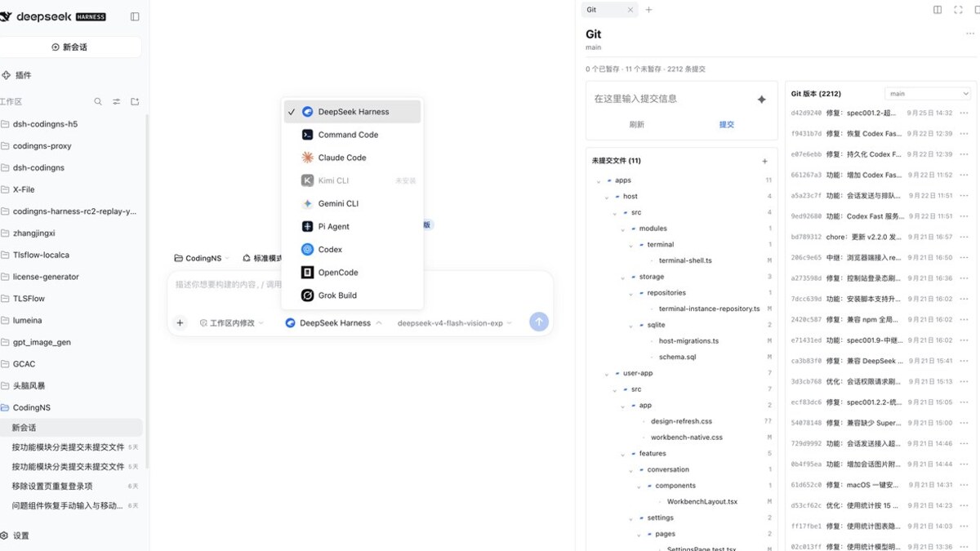Collapse the features folder
The width and height of the screenshot is (980, 551).
click(x=623, y=454)
